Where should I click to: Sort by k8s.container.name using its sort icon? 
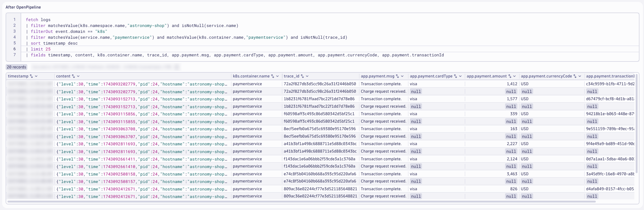273,76
